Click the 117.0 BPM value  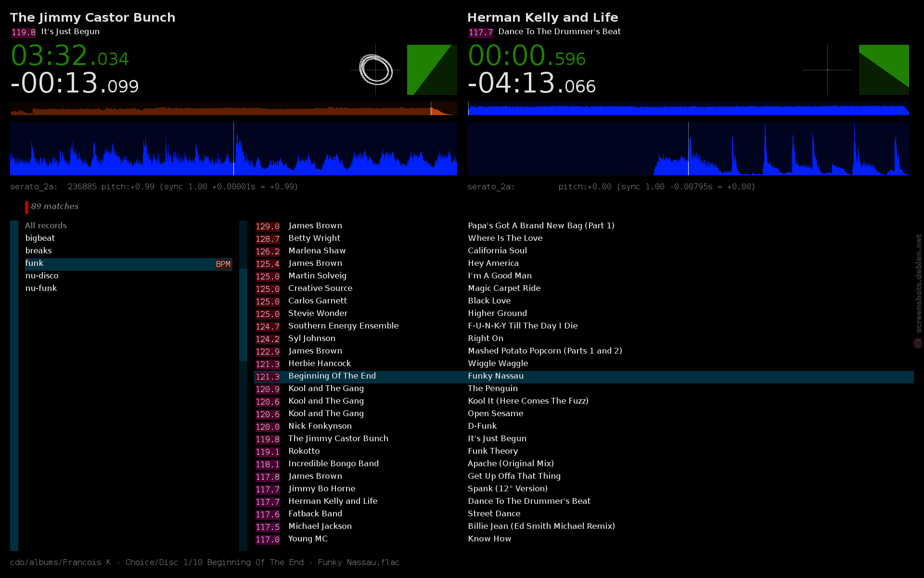coord(268,539)
